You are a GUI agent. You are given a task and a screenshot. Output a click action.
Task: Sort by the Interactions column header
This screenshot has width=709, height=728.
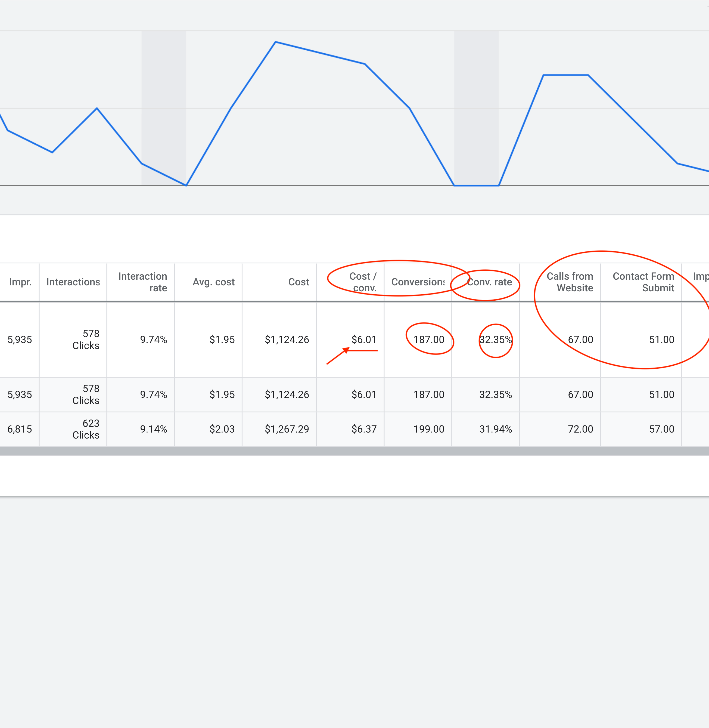[x=73, y=282]
